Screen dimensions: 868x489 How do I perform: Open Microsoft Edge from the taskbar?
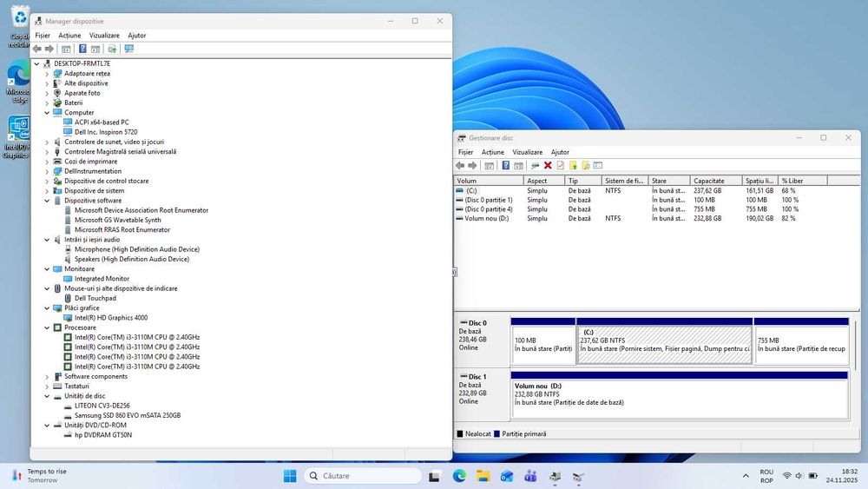click(459, 476)
